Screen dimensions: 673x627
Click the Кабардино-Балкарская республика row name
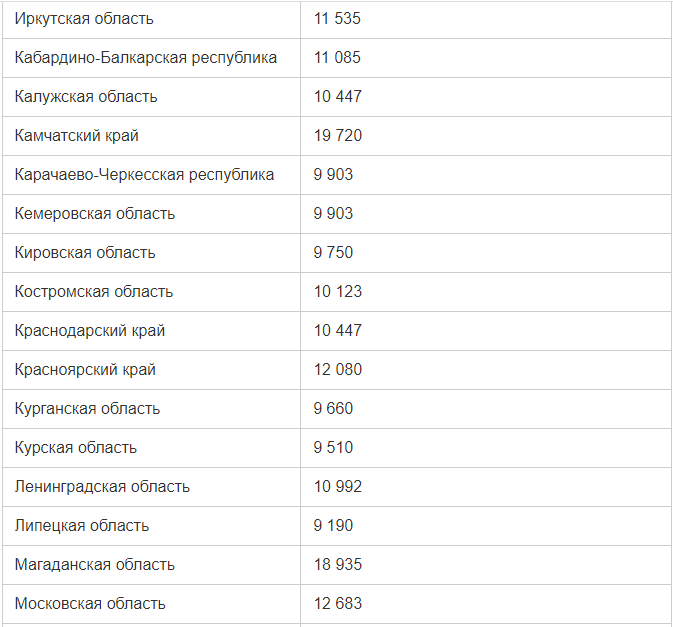tap(146, 58)
